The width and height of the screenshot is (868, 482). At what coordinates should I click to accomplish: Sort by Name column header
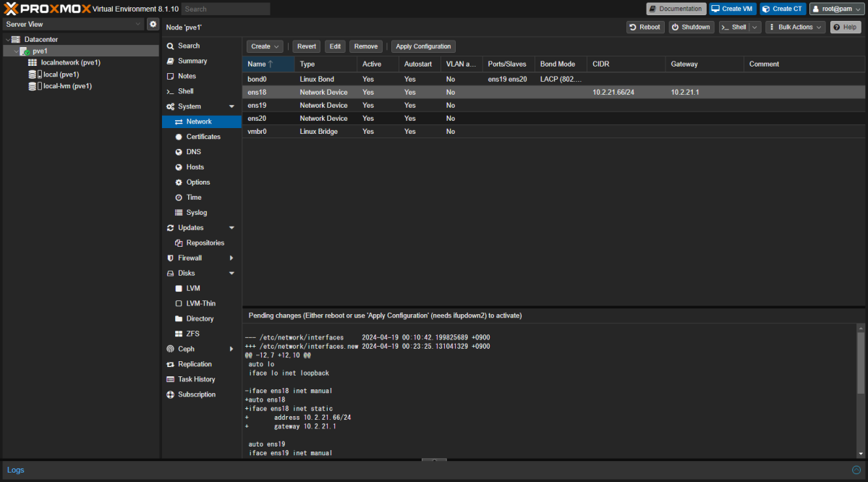pos(268,64)
